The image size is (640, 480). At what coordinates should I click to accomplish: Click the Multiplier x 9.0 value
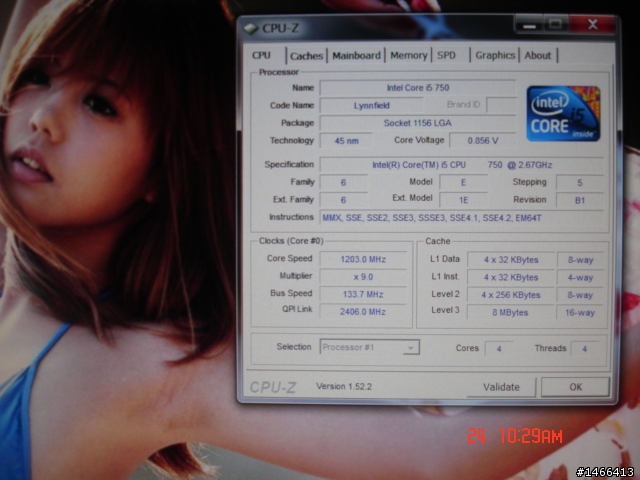[363, 277]
